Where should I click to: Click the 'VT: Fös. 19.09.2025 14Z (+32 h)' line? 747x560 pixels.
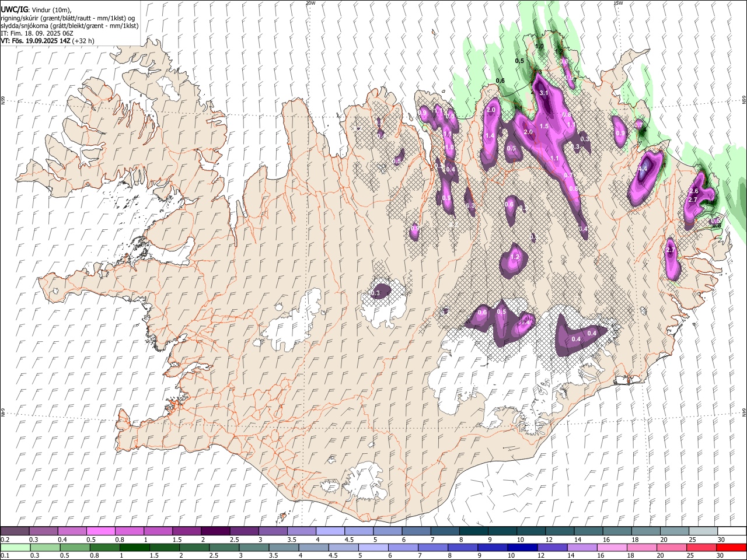47,41
